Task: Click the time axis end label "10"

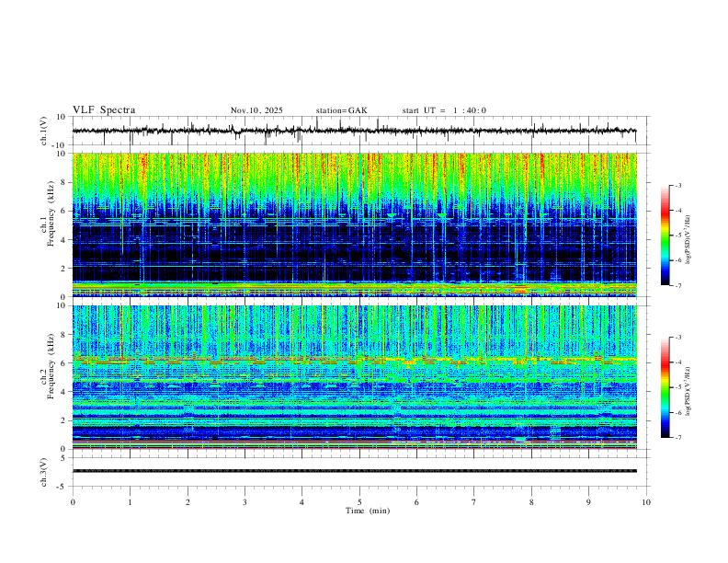Action: (x=646, y=502)
